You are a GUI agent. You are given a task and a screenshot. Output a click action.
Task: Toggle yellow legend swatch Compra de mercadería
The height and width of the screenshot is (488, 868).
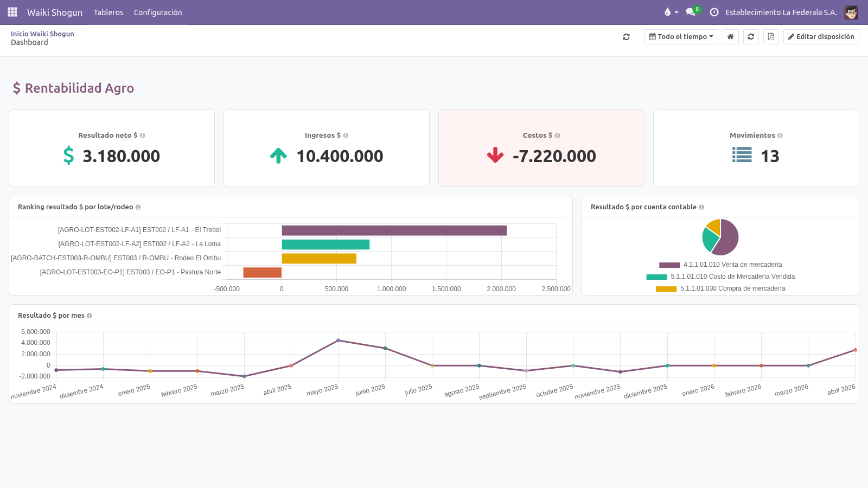(666, 289)
